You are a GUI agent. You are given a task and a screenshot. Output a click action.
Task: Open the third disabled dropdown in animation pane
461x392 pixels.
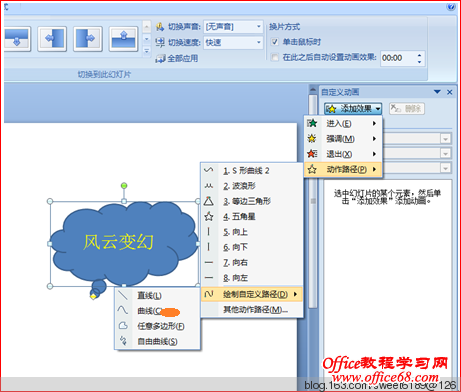click(x=445, y=168)
